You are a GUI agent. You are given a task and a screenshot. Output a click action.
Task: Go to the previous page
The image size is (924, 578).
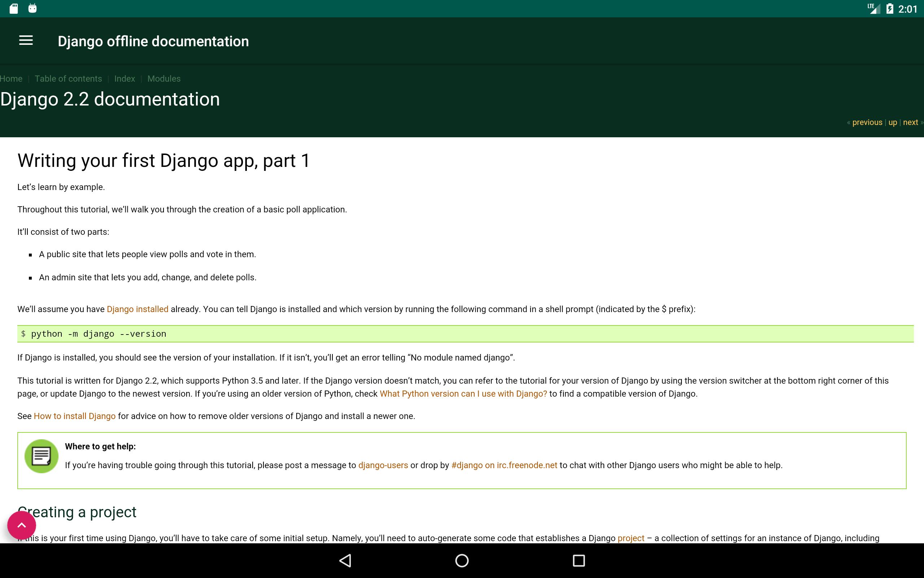click(x=867, y=122)
